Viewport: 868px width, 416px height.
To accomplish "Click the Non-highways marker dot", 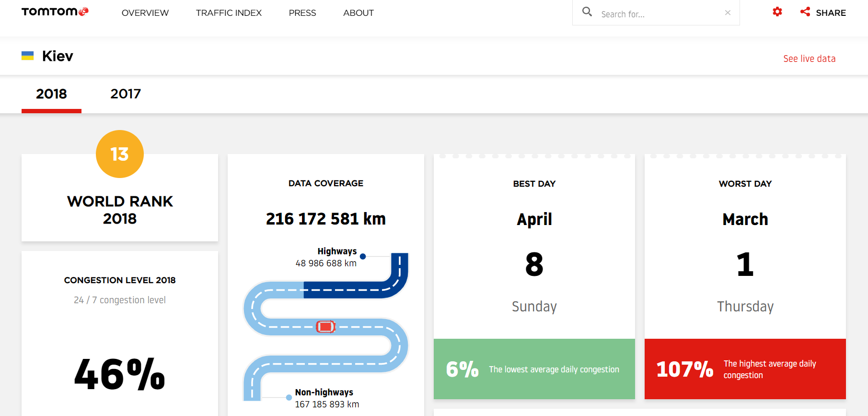I will coord(289,397).
